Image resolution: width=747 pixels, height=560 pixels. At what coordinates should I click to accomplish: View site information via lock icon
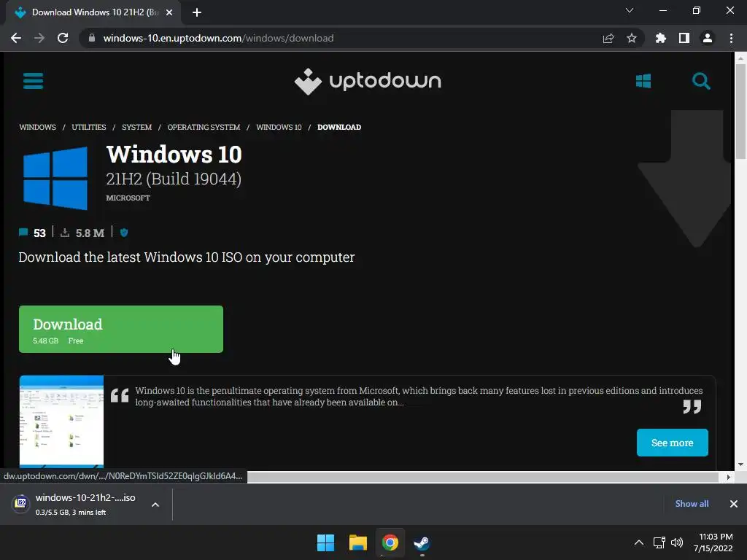pos(92,38)
